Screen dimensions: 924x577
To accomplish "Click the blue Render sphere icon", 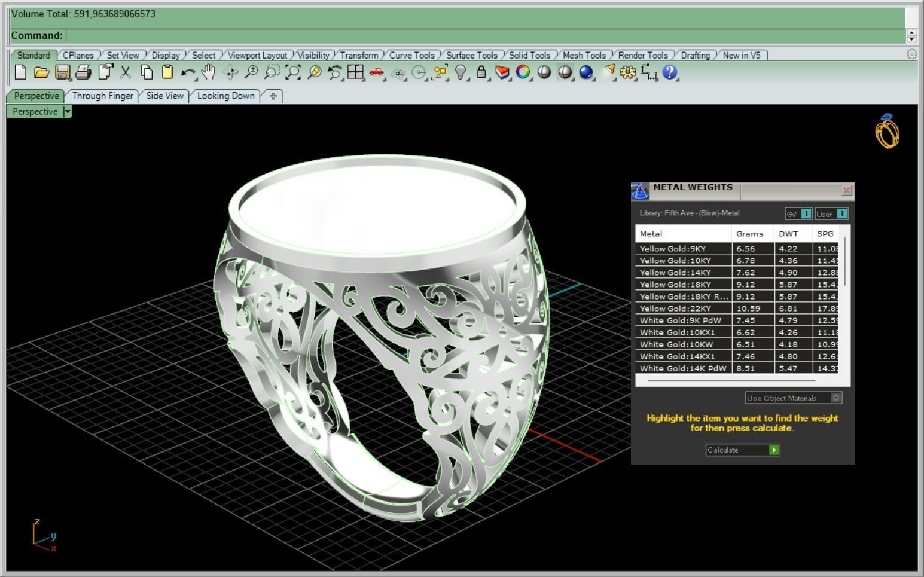I will 586,72.
